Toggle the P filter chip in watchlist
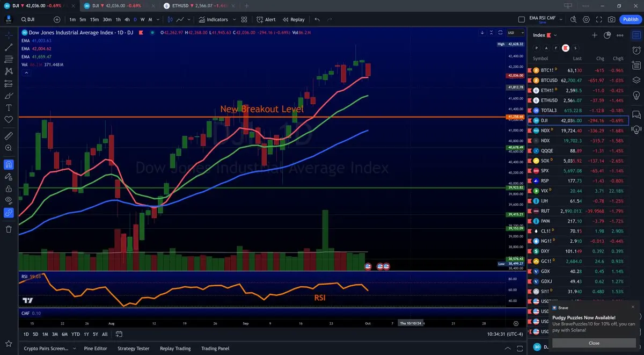Image resolution: width=644 pixels, height=355 pixels. click(536, 48)
